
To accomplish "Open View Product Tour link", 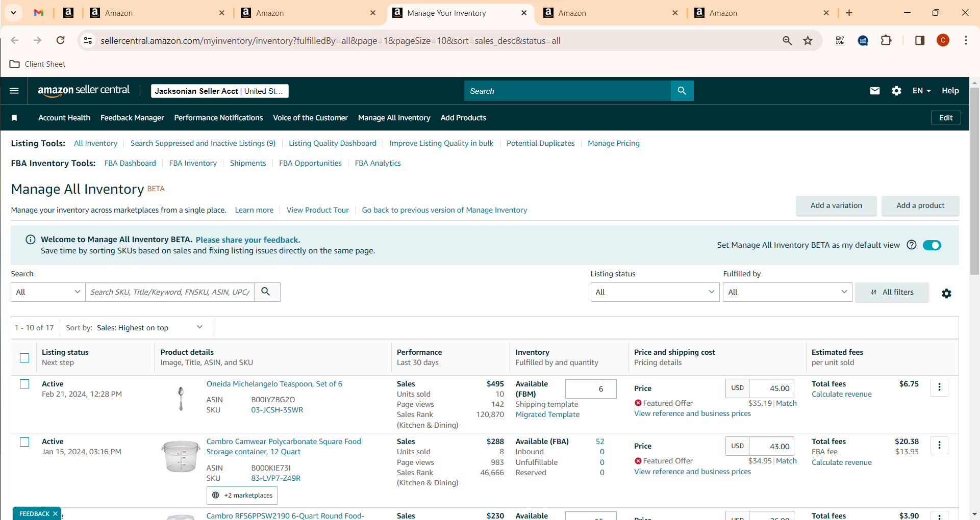I will point(317,210).
